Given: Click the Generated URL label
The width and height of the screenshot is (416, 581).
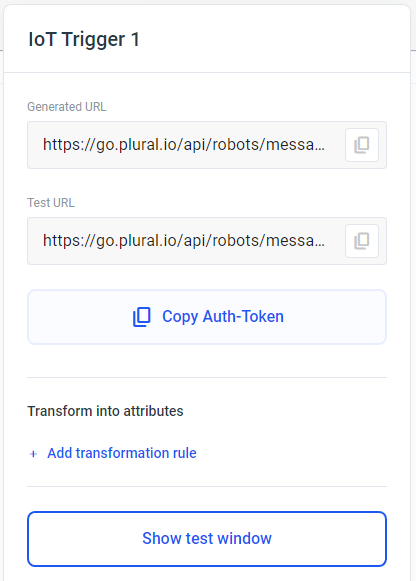Looking at the screenshot, I should [67, 107].
